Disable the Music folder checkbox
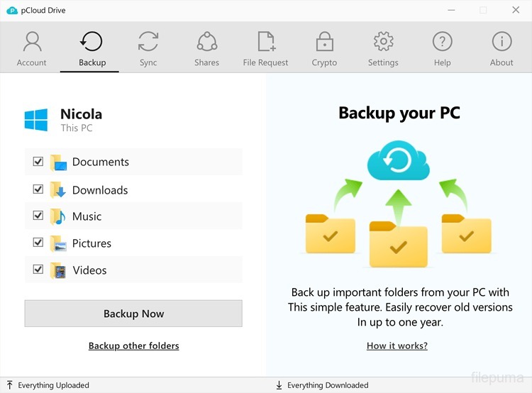Screen dimensions: 532x393 click(x=38, y=216)
